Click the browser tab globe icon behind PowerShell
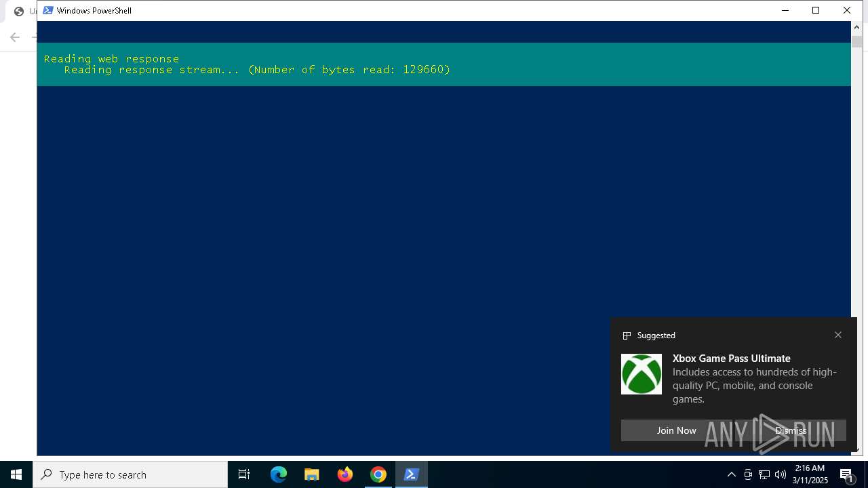 point(19,11)
